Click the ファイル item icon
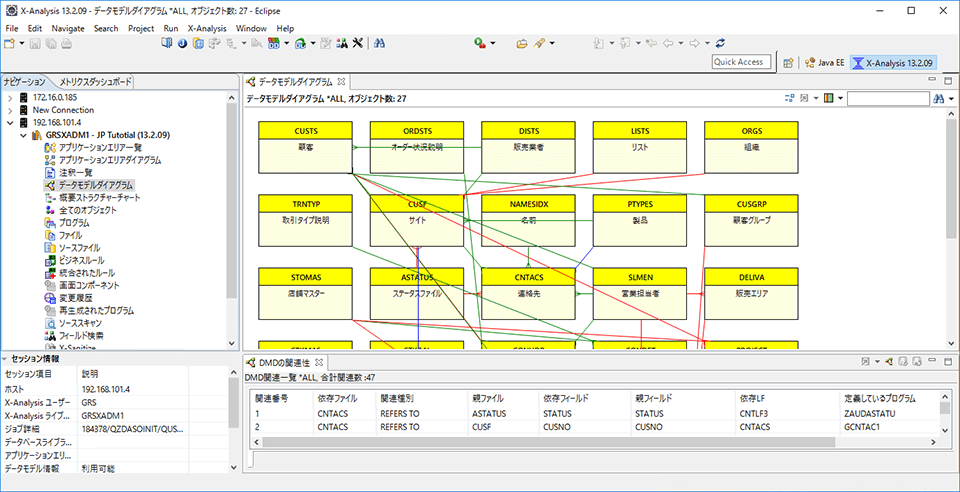960x492 pixels. tap(50, 236)
